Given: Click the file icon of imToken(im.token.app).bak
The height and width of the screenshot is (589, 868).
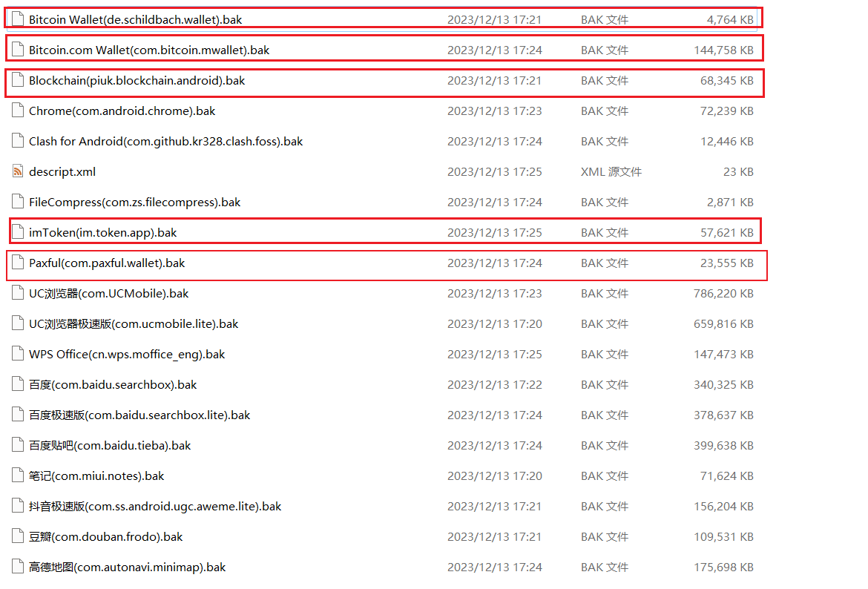Looking at the screenshot, I should (x=18, y=232).
